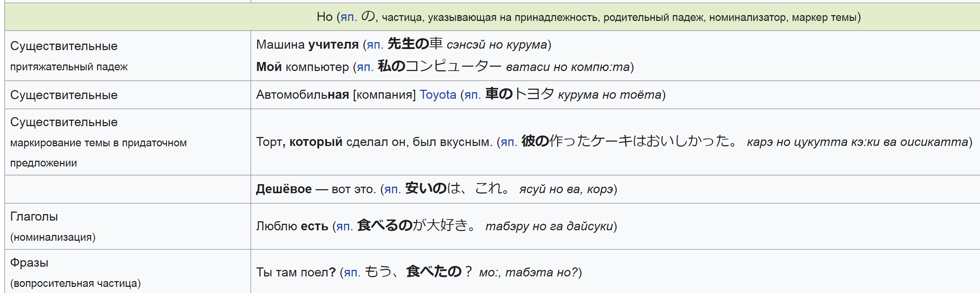The height and width of the screenshot is (293, 980).
Task: Click 'маркирование темы в придаточном' text
Action: tap(98, 143)
